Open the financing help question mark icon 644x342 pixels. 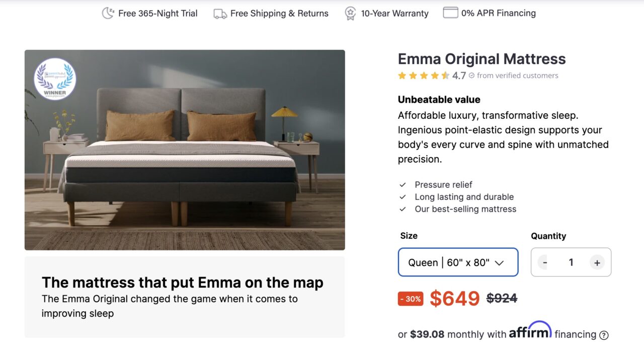[603, 334]
